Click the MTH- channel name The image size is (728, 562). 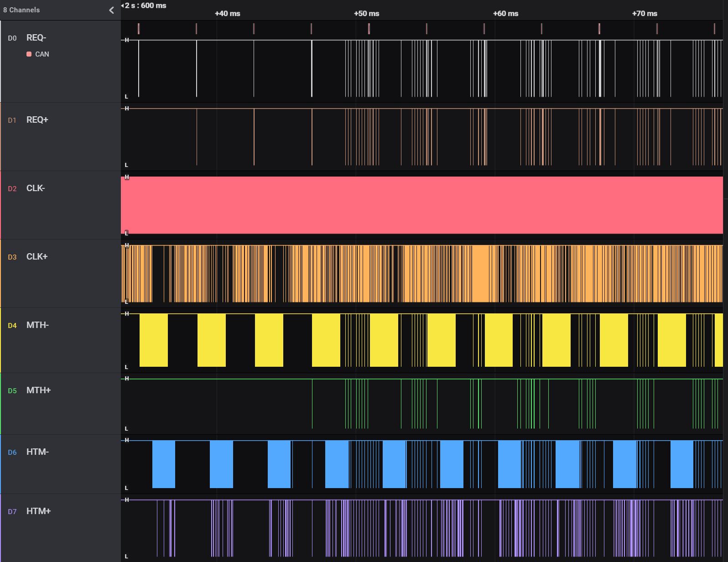[37, 325]
